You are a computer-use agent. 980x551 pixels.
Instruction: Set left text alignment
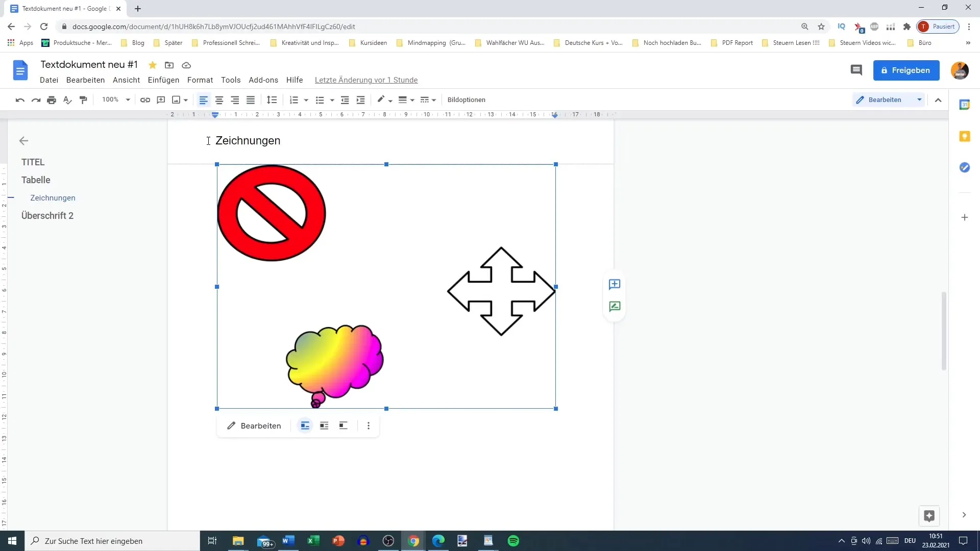coord(204,100)
